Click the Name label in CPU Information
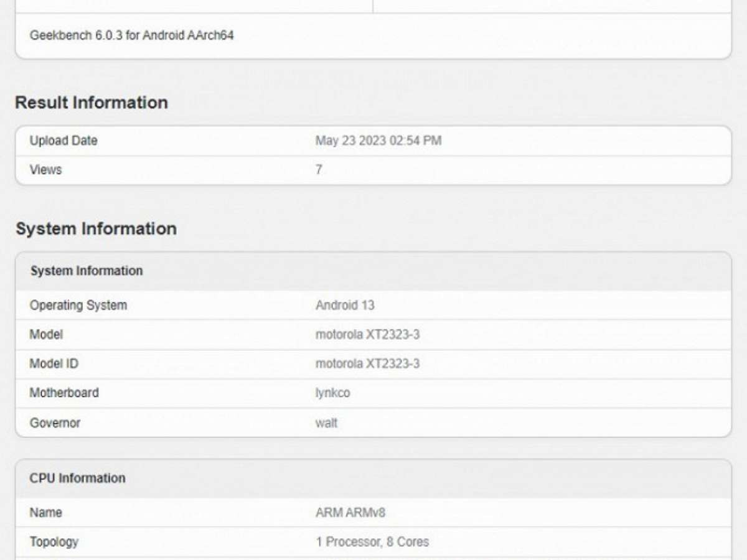 point(46,513)
